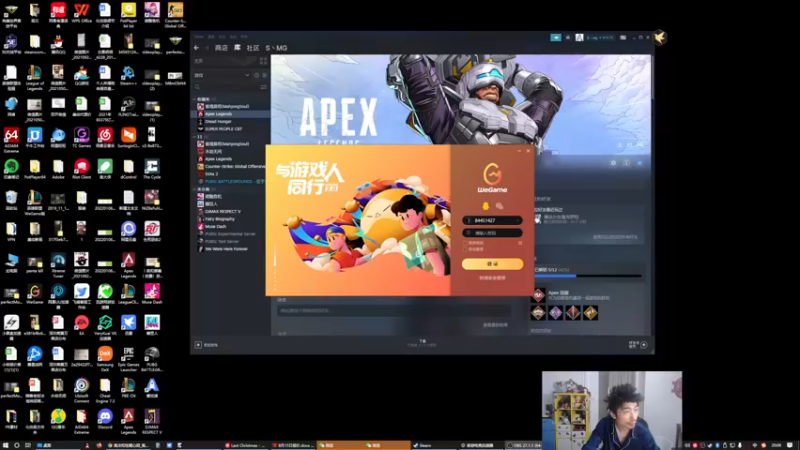Image resolution: width=800 pixels, height=450 pixels.
Task: Collapse the third collection in Steam library list
Action: click(194, 189)
